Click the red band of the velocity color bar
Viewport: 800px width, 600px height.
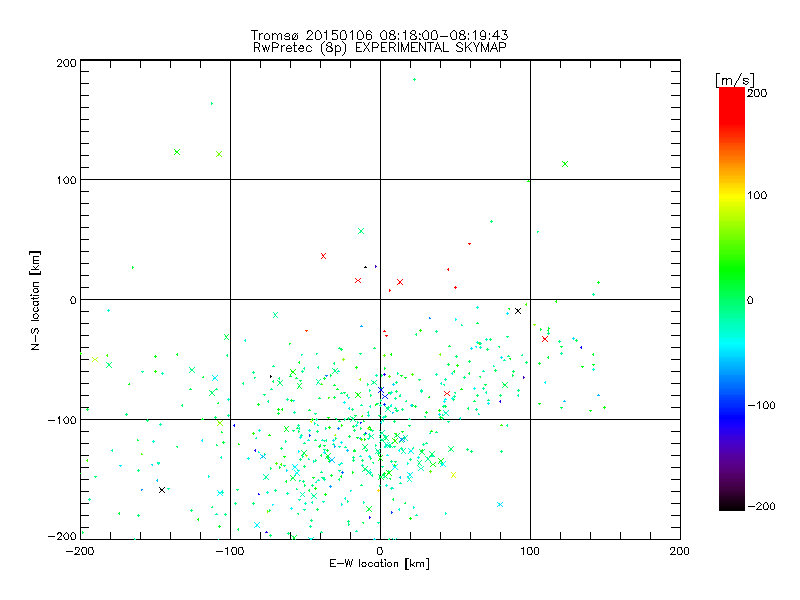(x=732, y=105)
